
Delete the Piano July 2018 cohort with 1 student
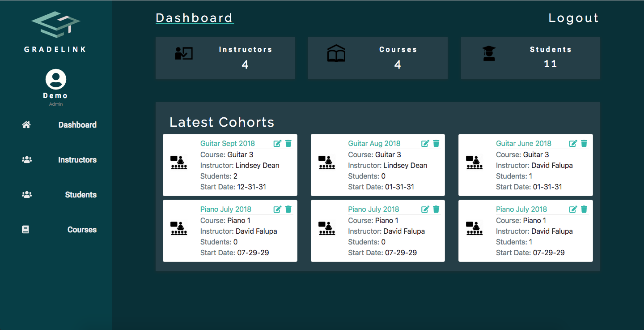[584, 209]
